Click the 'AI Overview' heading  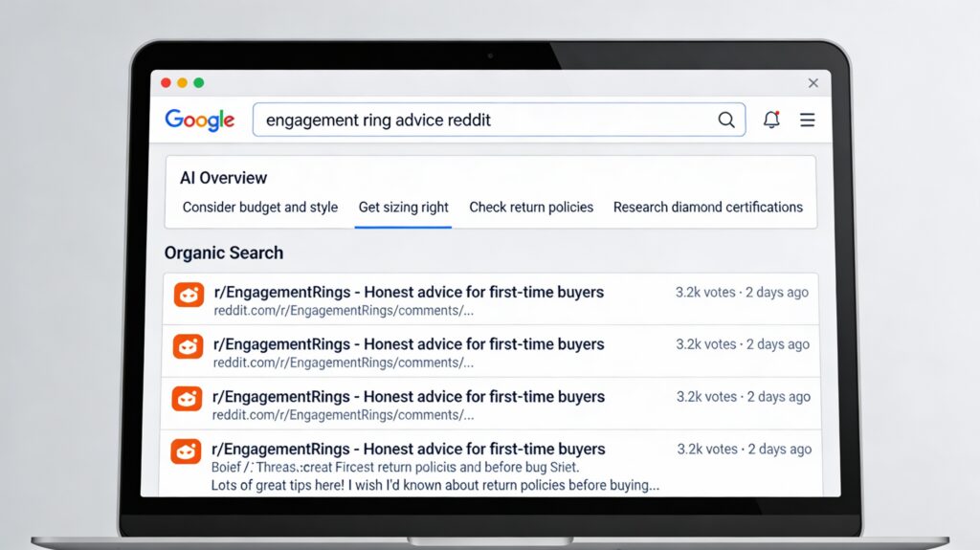(x=223, y=178)
